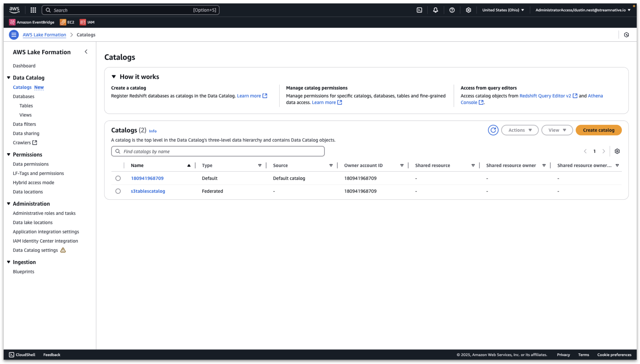The image size is (640, 364).
Task: Open the help panel icon
Action: coord(452,10)
